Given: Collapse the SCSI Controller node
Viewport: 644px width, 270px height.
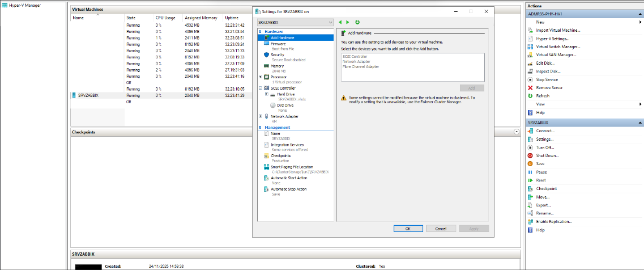Looking at the screenshot, I should pos(261,88).
